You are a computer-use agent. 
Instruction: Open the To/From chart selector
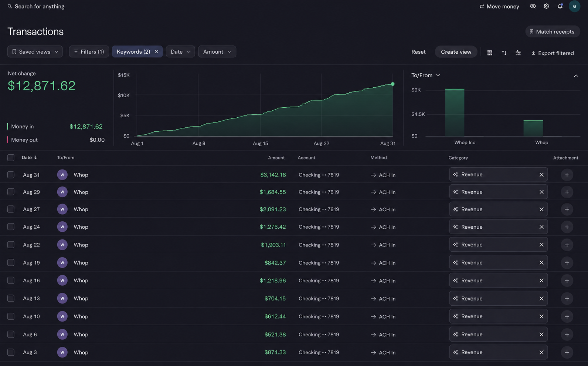426,75
